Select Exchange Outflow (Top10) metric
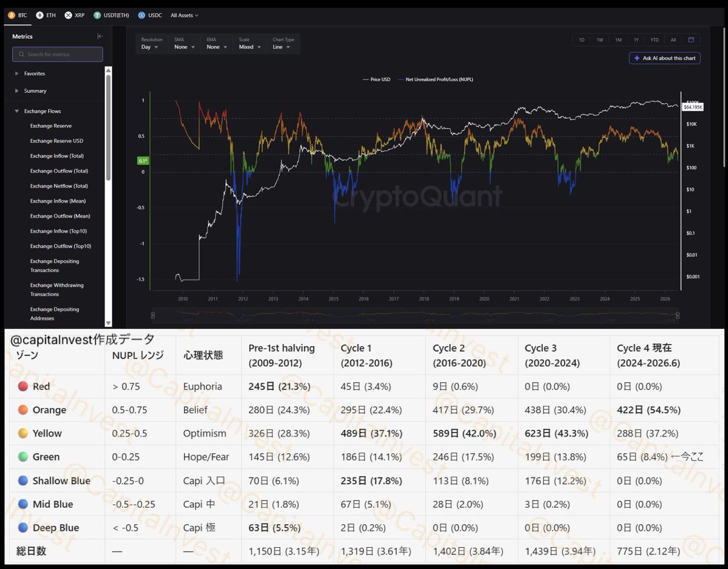The image size is (728, 569). coord(61,246)
